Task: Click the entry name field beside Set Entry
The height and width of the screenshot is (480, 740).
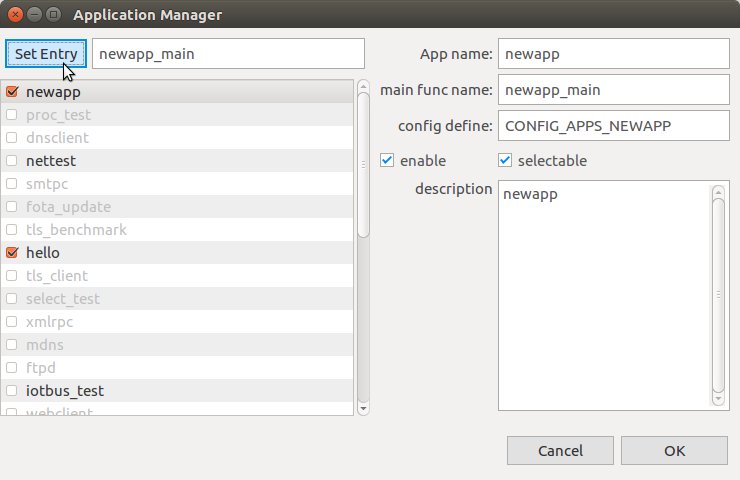Action: pyautogui.click(x=228, y=54)
